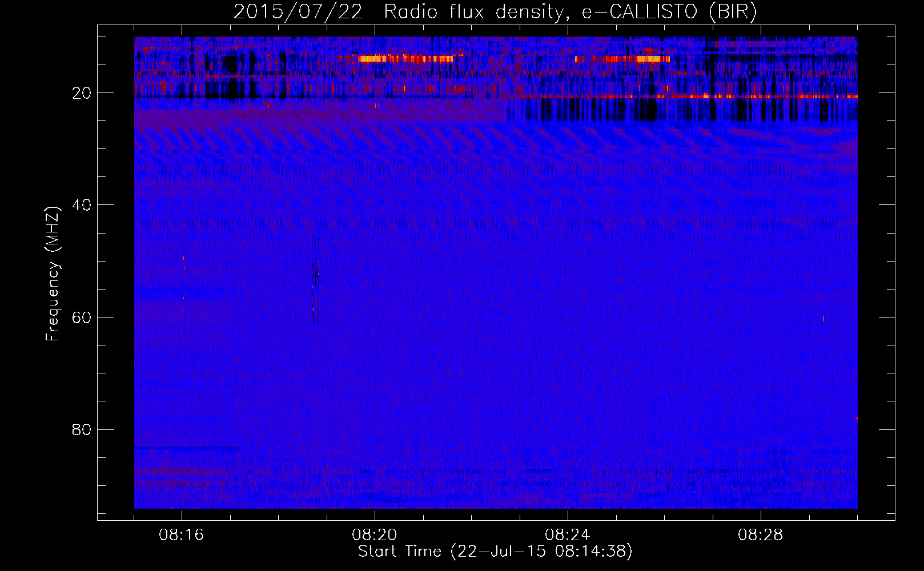924x571 pixels.
Task: Click the 'Frequency (MHZ)' axis label
Action: click(53, 274)
